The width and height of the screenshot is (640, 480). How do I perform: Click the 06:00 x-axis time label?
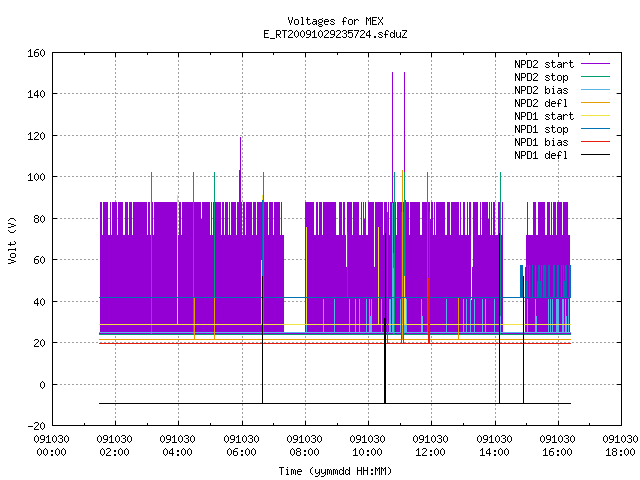(241, 452)
